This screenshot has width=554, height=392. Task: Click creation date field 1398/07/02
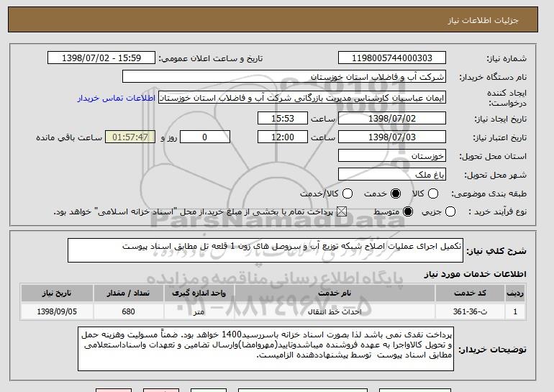coord(392,118)
